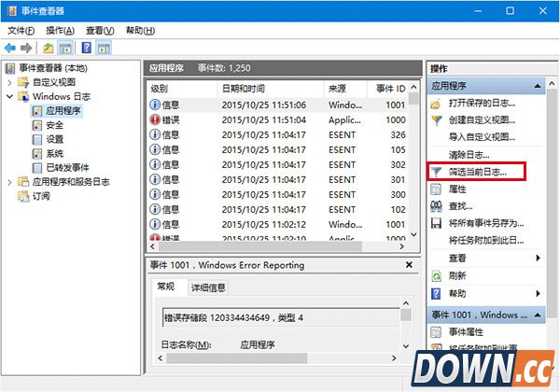Screen dimensions: 560x392
Task: Select 事件查看器 (本地) root node
Action: (47, 68)
